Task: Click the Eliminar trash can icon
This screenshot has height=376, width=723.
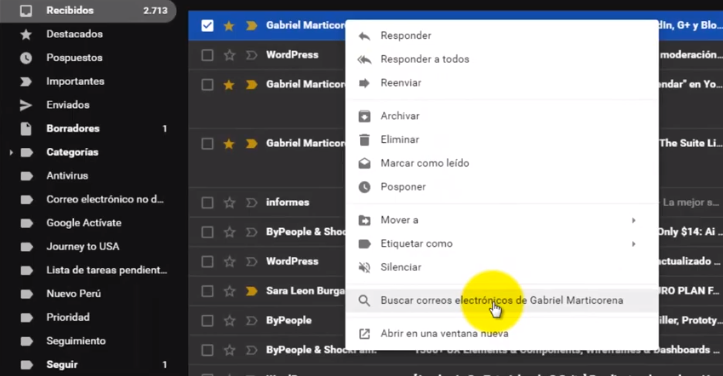Action: [x=364, y=140]
